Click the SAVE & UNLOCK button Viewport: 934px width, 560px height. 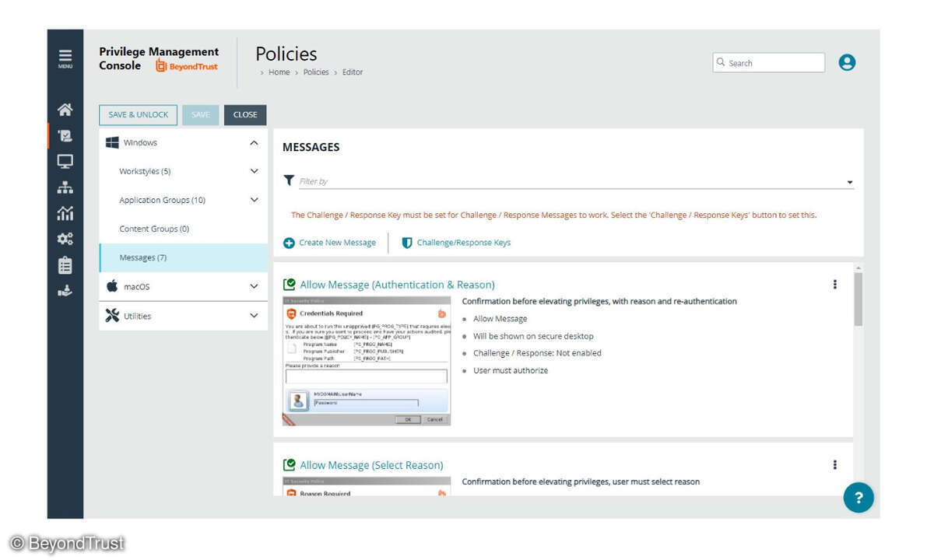(x=138, y=115)
